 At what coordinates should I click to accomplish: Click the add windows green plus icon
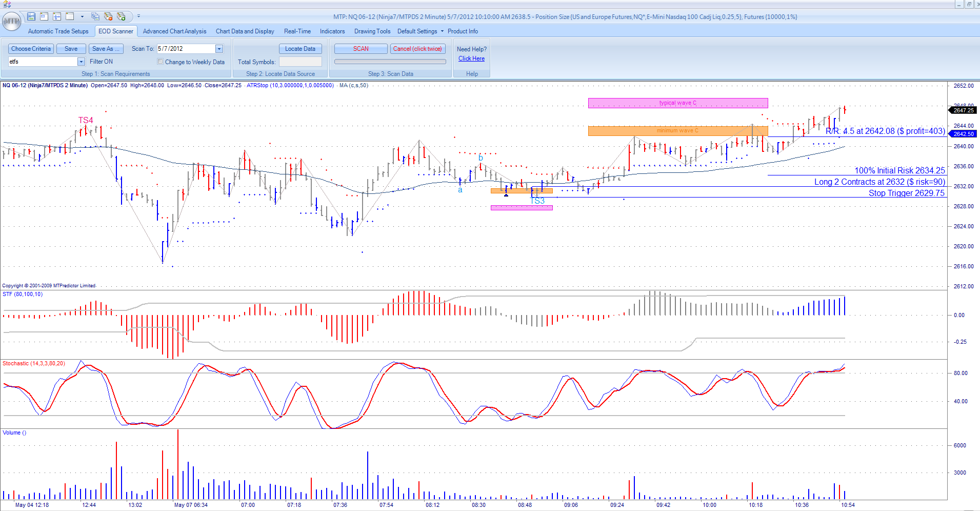[121, 16]
